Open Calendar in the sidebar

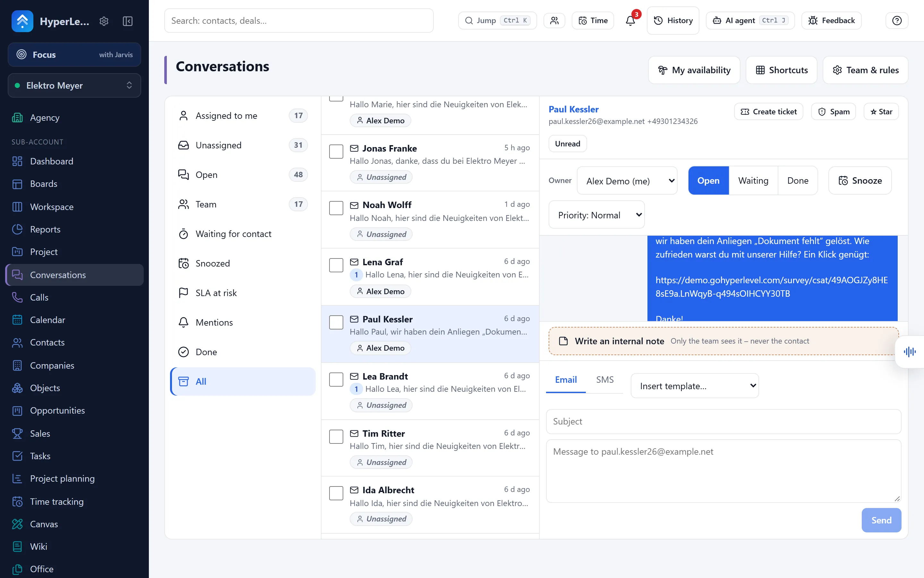[x=74, y=320]
